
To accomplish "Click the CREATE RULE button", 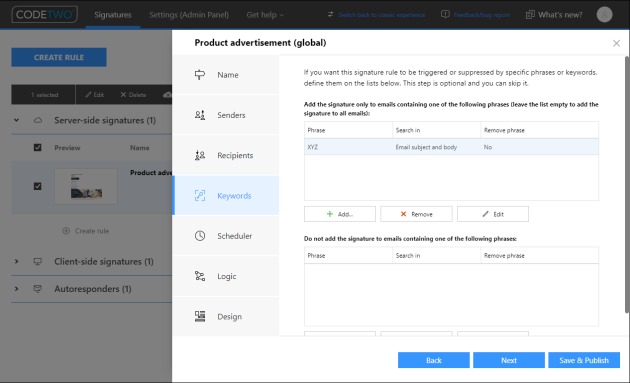I will coord(59,57).
